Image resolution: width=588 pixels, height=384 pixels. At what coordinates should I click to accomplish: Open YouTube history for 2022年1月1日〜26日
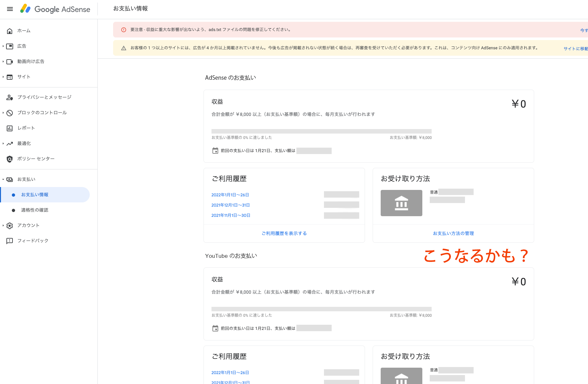(230, 372)
